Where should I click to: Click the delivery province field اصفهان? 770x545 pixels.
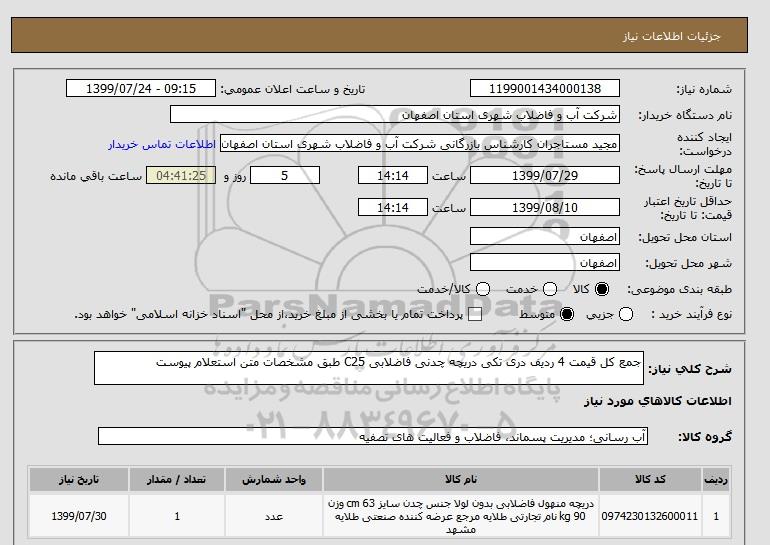tap(545, 236)
